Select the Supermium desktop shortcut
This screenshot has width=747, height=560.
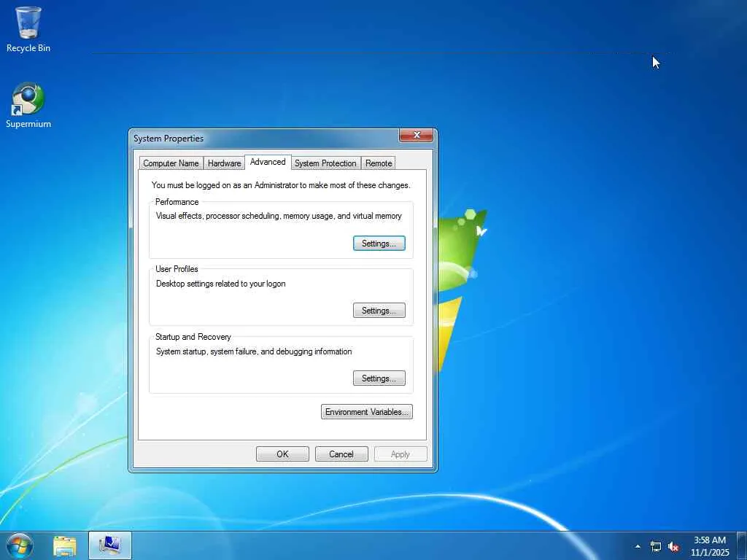[x=28, y=106]
